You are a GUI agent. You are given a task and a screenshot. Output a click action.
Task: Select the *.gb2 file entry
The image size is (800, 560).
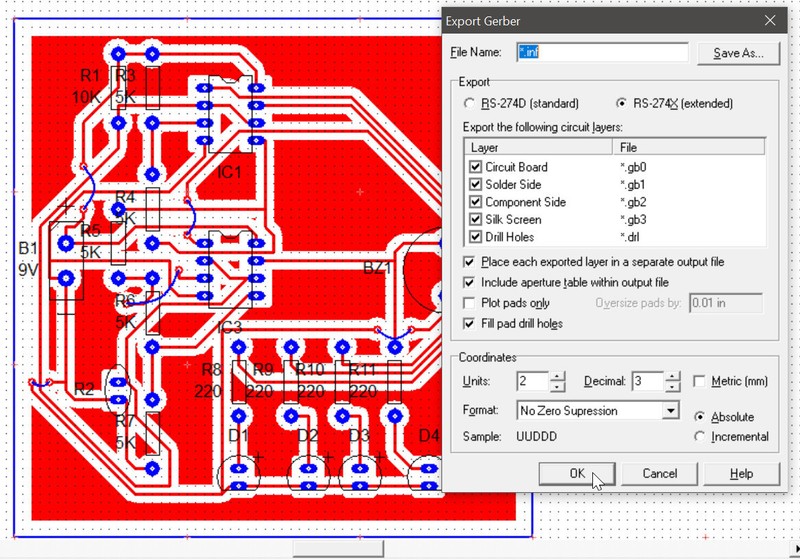pyautogui.click(x=633, y=202)
